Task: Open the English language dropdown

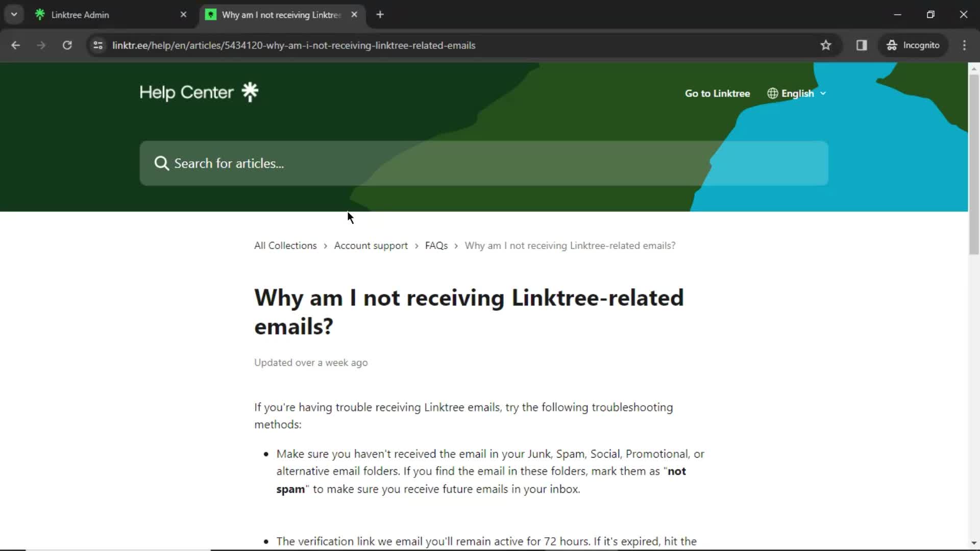Action: click(x=797, y=93)
